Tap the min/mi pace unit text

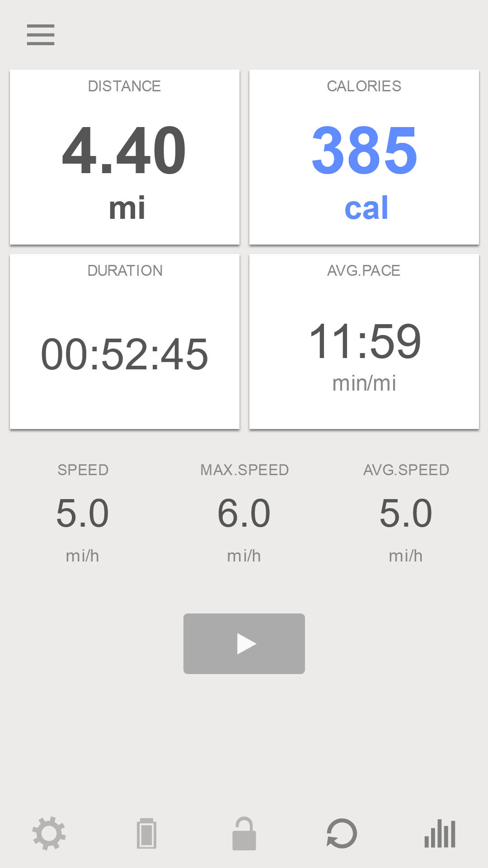[x=364, y=383]
